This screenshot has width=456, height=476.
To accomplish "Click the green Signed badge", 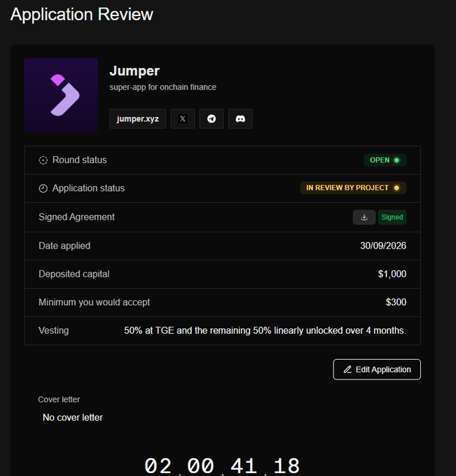I will pyautogui.click(x=392, y=218).
